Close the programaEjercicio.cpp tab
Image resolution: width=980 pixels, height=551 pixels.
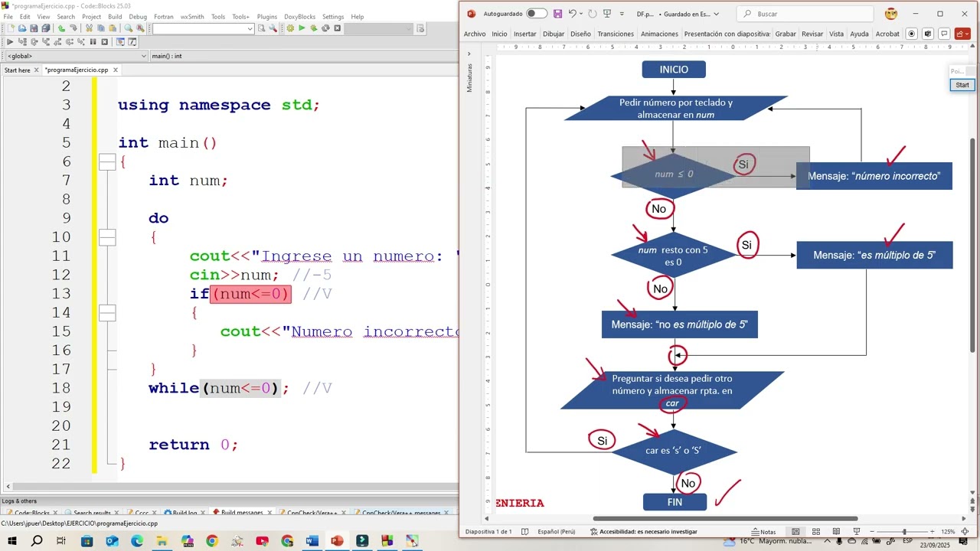[116, 70]
